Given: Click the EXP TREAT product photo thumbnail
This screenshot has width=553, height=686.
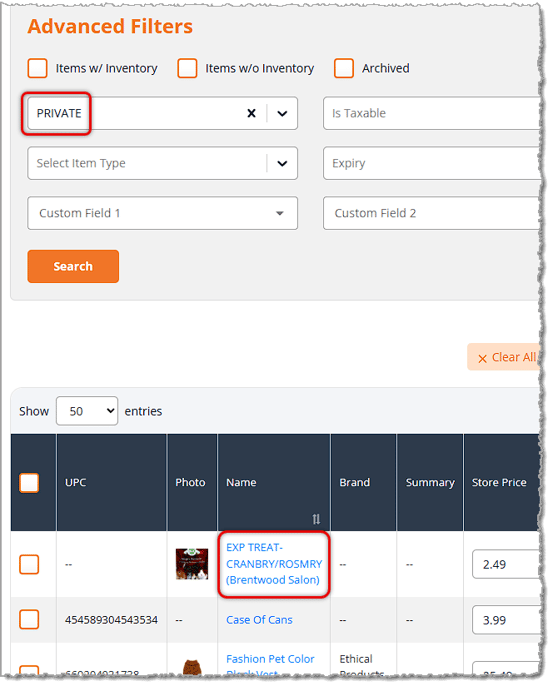Looking at the screenshot, I should [x=192, y=564].
